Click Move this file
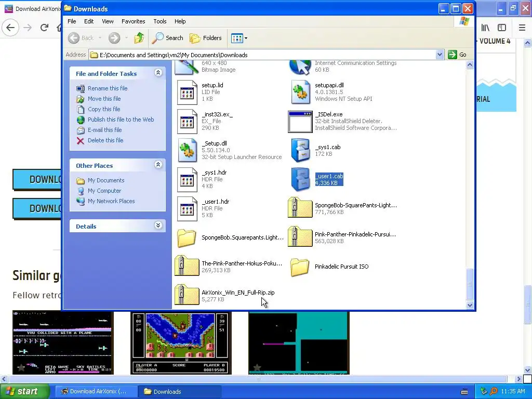 [x=104, y=99]
